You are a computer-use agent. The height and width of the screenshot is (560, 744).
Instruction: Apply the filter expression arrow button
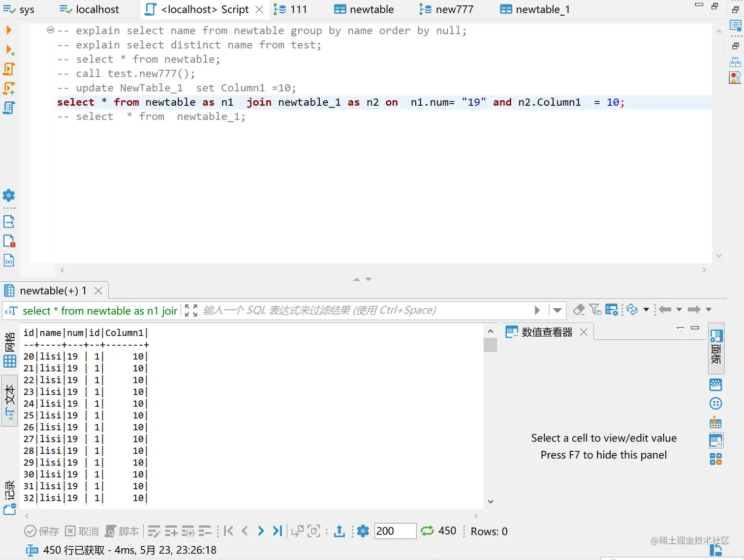(537, 310)
